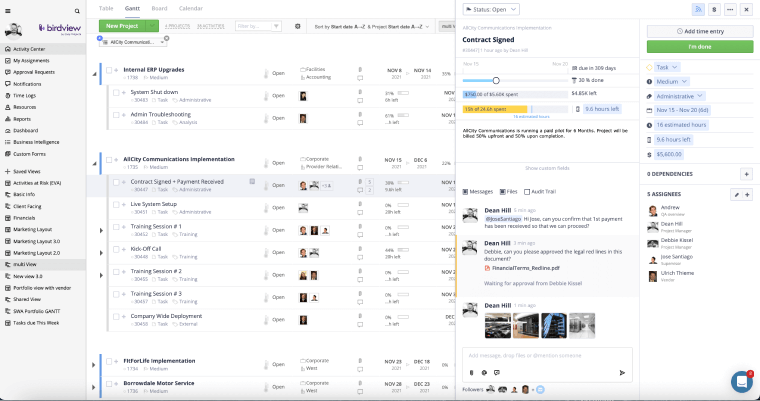Click the $5,600.00 budget field
The image size is (760, 401).
pos(669,154)
